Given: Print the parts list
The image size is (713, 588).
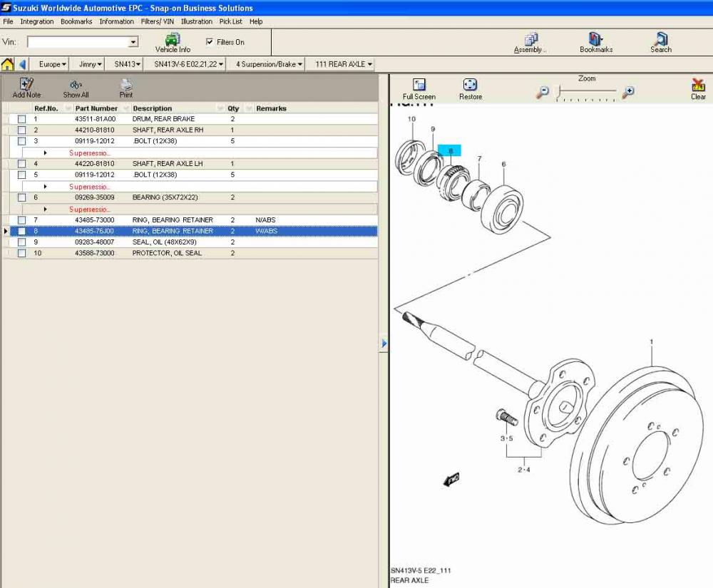Looking at the screenshot, I should [126, 85].
